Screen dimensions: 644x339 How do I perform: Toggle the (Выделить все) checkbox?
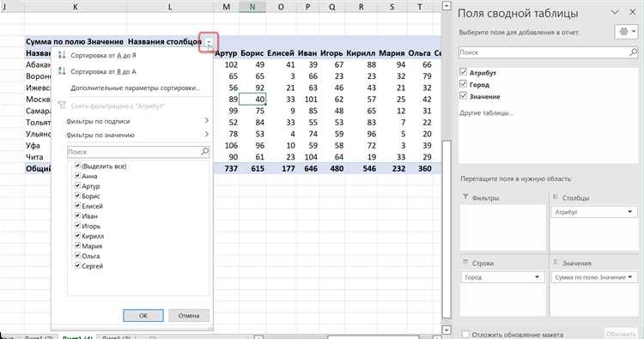(77, 166)
